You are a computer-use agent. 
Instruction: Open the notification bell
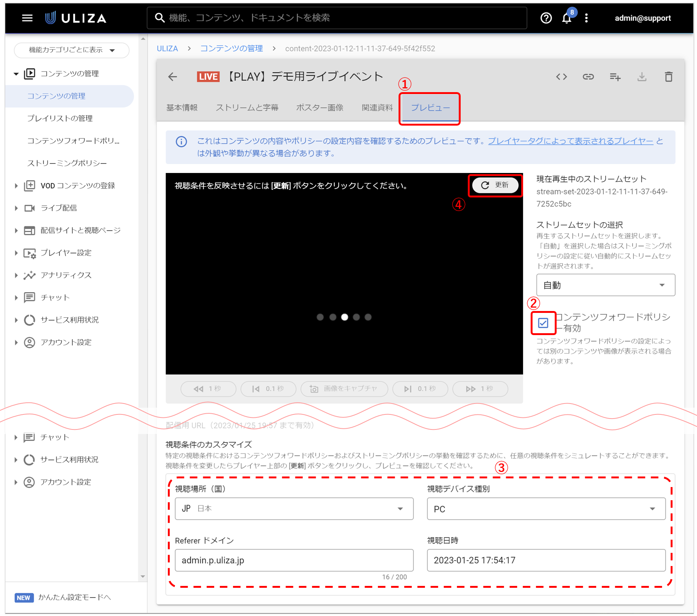coord(566,18)
